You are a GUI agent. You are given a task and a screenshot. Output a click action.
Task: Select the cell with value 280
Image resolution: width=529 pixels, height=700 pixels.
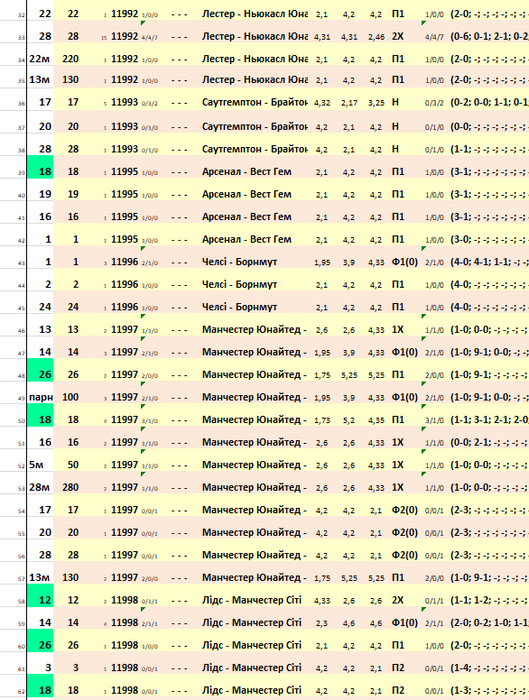point(71,487)
